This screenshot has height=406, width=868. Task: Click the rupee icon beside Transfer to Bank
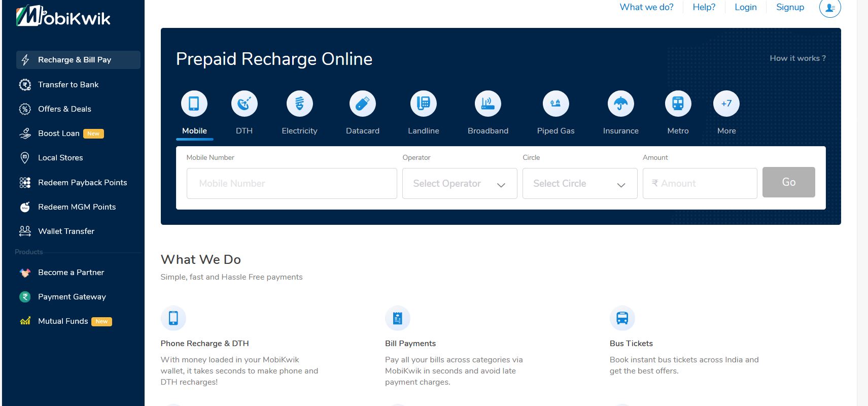coord(25,85)
